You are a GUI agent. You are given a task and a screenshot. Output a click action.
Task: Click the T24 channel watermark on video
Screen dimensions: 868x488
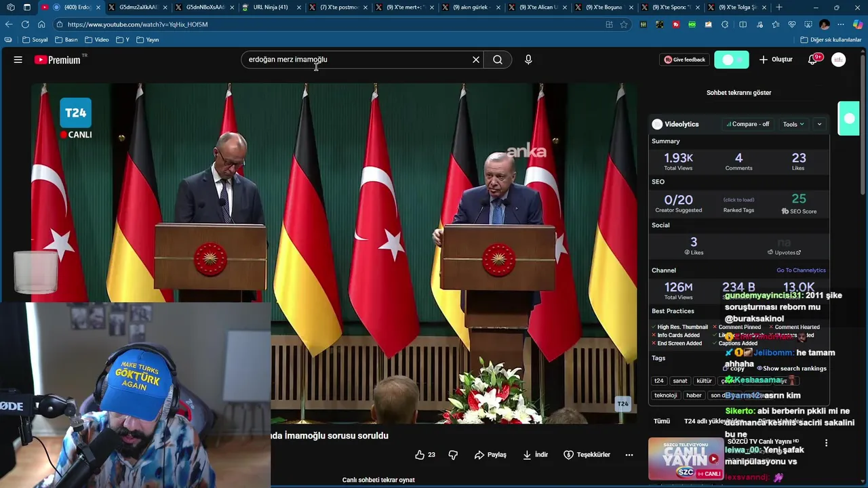tap(623, 404)
